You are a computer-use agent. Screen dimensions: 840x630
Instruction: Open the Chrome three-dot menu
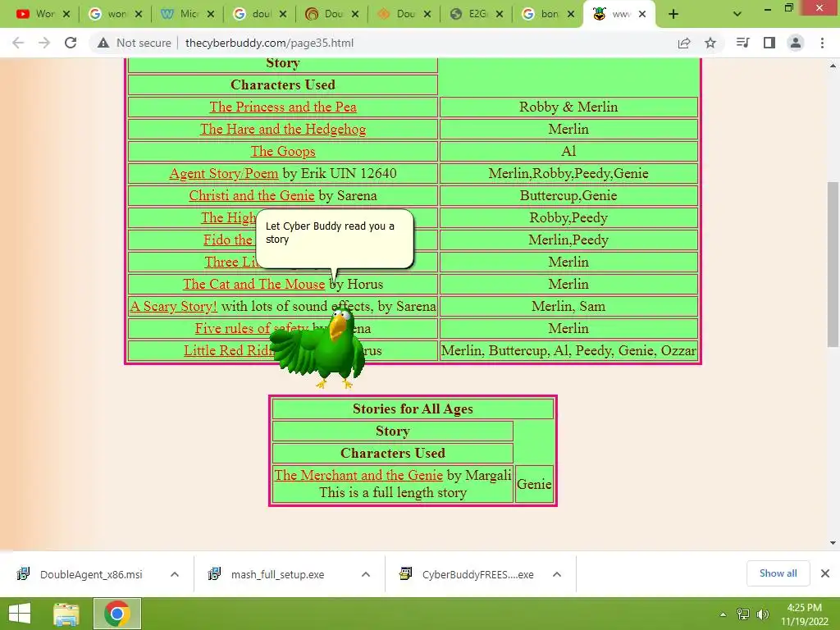[x=822, y=43]
